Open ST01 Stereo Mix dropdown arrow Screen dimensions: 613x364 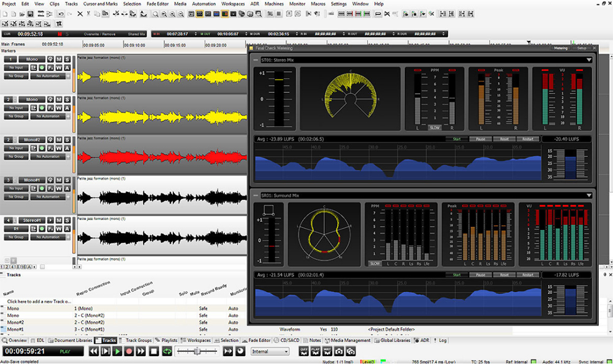click(x=588, y=60)
